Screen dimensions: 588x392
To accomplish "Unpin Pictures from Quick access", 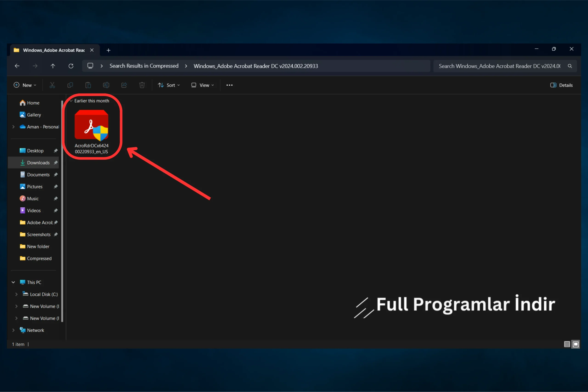I will (x=56, y=187).
